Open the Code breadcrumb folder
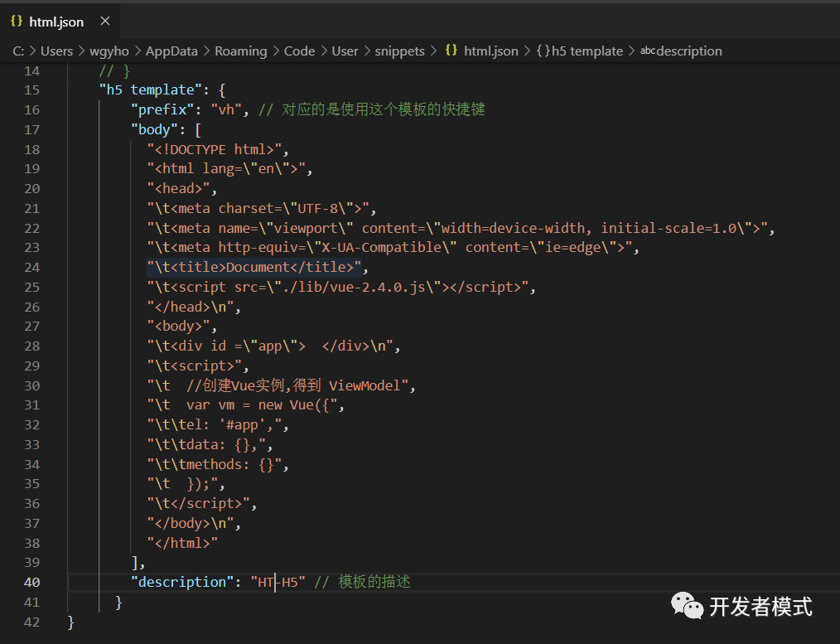 299,51
